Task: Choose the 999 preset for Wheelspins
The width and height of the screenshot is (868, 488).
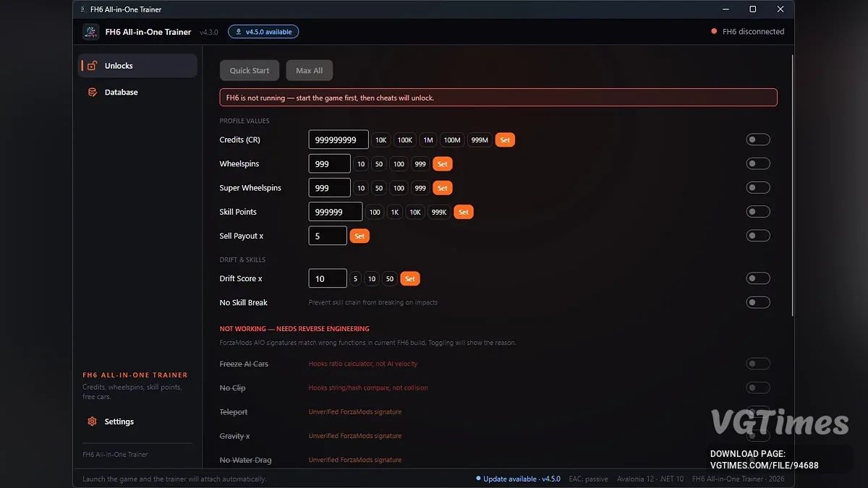Action: tap(420, 164)
